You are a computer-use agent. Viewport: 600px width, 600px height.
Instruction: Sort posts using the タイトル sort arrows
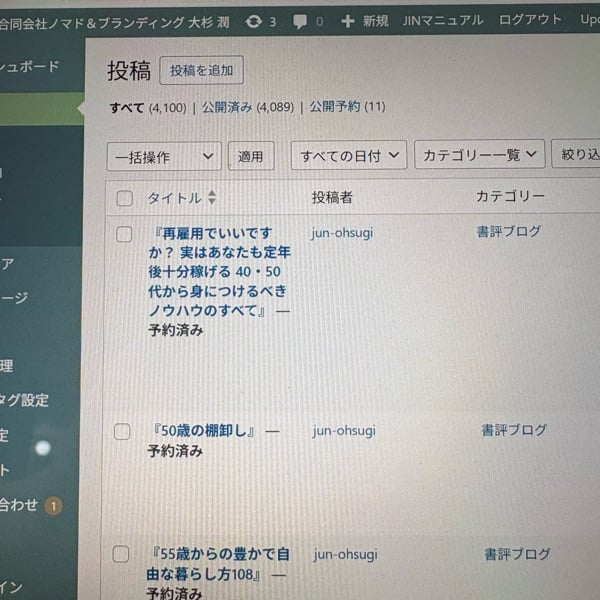pos(211,198)
